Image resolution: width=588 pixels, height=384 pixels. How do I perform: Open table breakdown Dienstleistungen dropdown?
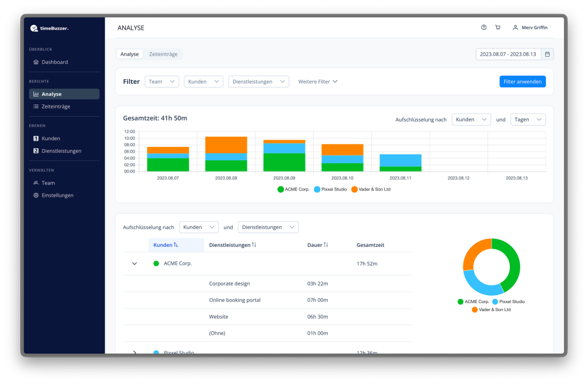268,227
